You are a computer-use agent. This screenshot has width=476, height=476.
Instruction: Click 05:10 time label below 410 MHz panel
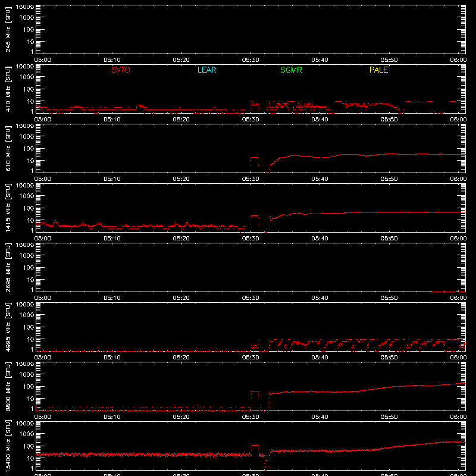[x=112, y=120]
